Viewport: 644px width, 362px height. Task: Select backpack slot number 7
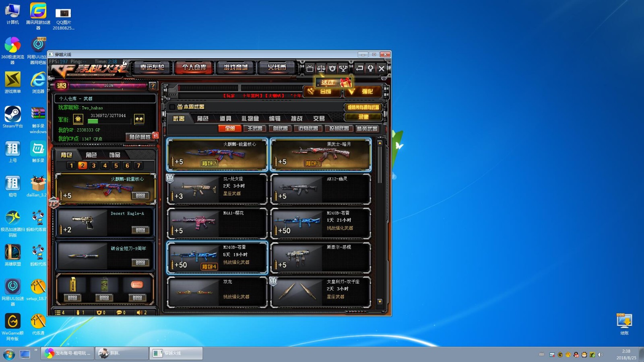pos(138,165)
